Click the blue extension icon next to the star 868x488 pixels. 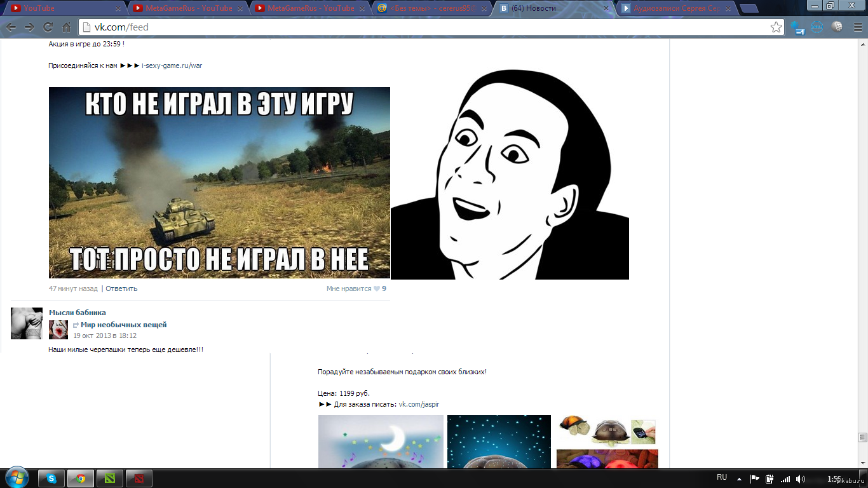coord(797,27)
